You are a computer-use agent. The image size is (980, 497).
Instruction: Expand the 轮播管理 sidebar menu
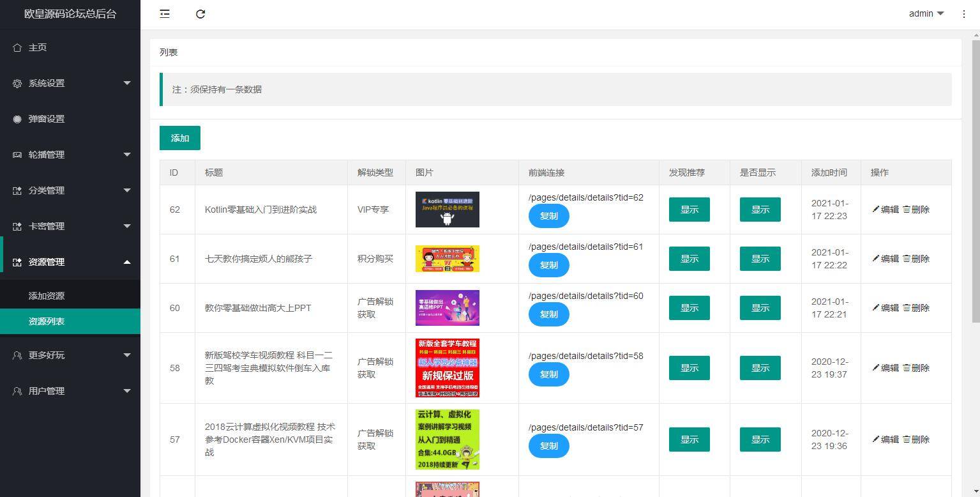tap(70, 155)
